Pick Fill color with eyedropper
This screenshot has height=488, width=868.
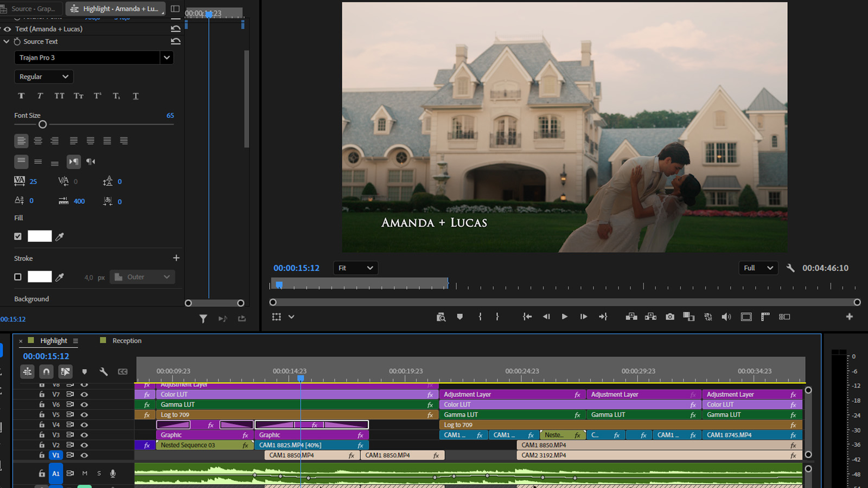click(60, 236)
